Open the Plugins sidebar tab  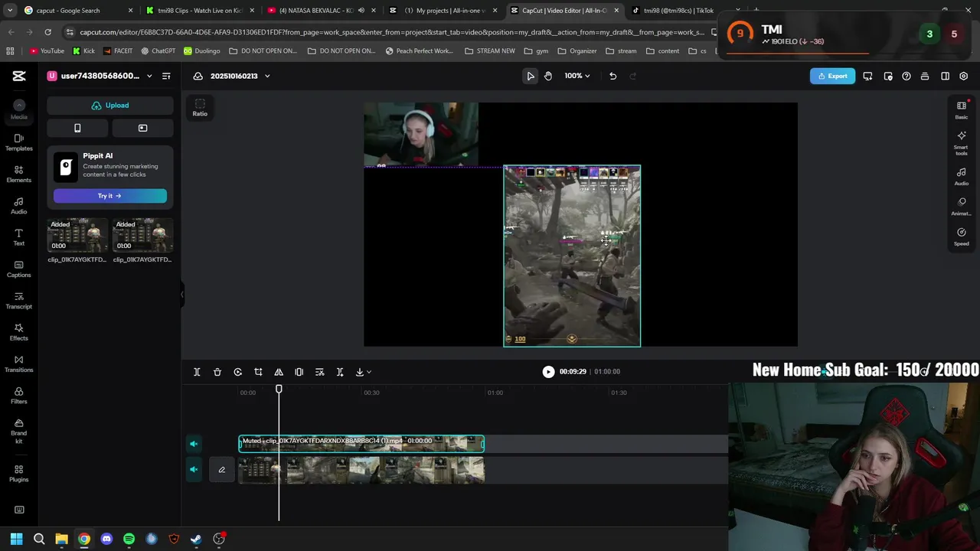[19, 474]
